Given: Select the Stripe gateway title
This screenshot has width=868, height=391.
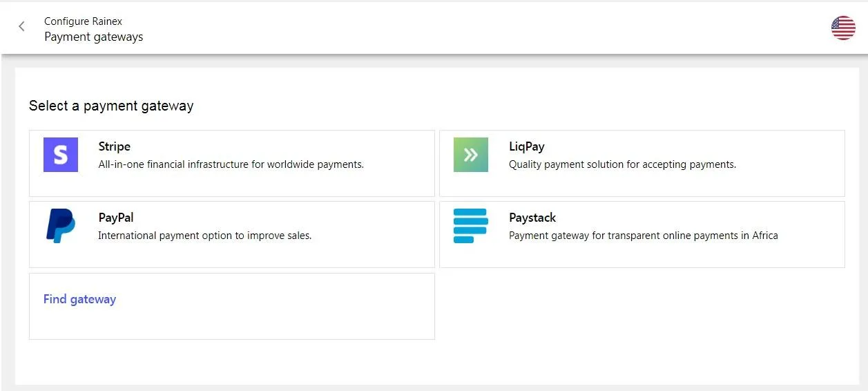Looking at the screenshot, I should click(x=115, y=146).
